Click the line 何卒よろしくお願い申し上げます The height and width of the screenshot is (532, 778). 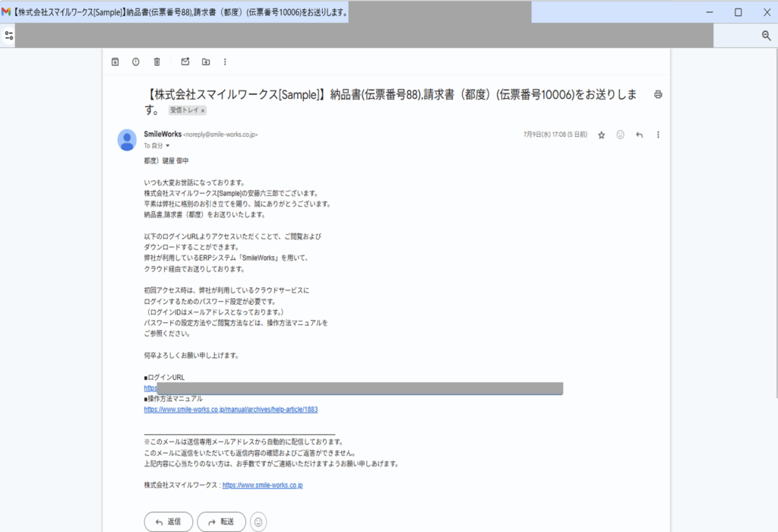(x=191, y=356)
